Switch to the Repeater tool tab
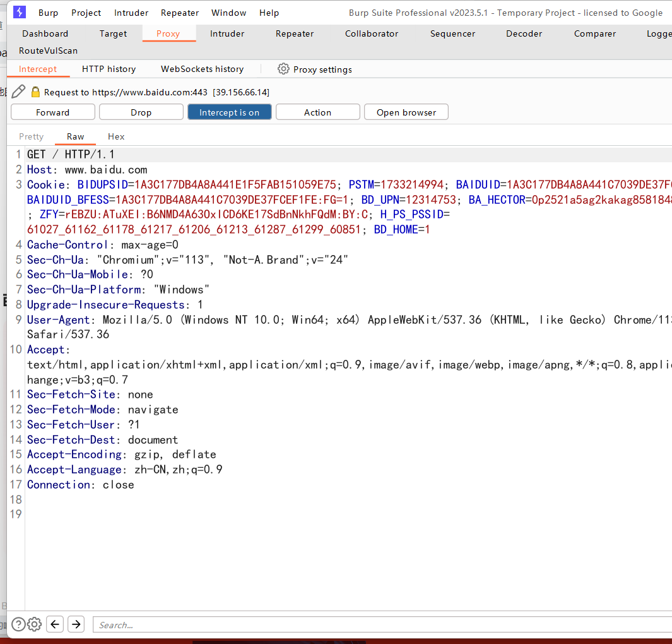 coord(295,33)
